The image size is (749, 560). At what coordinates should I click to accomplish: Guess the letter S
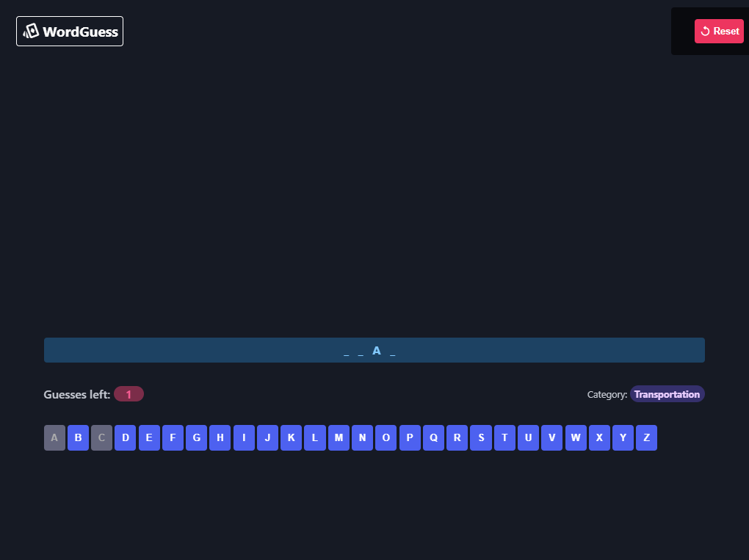(x=480, y=437)
